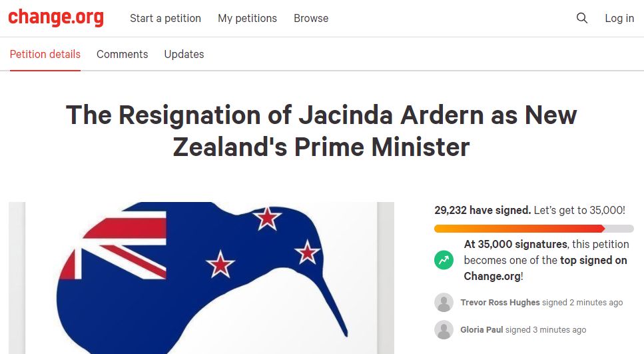Click the signature progress bar
Viewport: 644px width, 354px height.
534,229
